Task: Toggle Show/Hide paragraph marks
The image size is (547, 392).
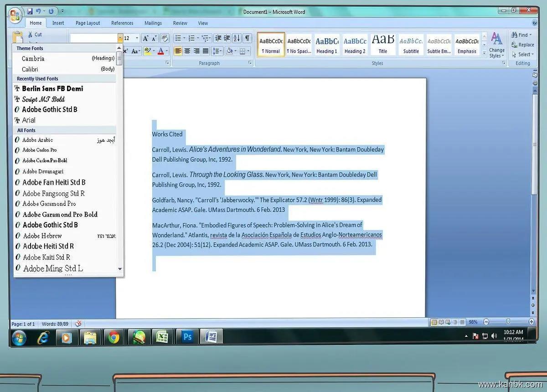Action: [x=247, y=38]
